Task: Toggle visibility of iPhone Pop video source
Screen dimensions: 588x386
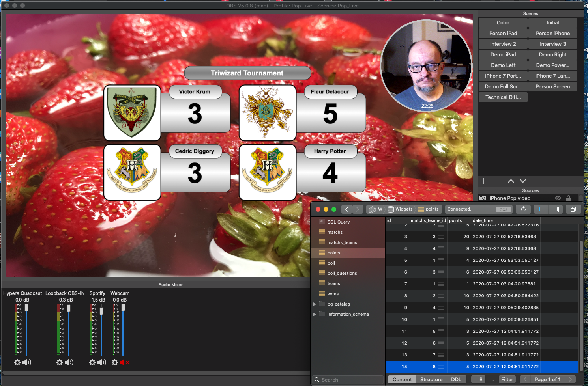Action: 558,198
